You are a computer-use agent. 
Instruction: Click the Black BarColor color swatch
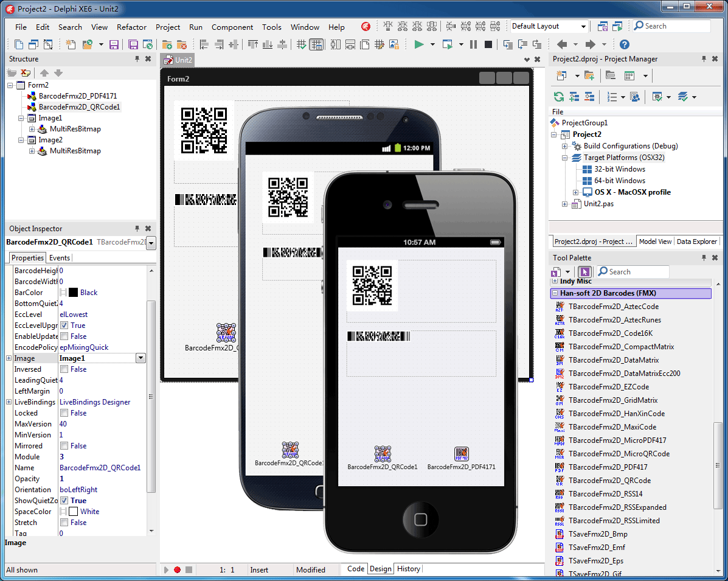[73, 292]
